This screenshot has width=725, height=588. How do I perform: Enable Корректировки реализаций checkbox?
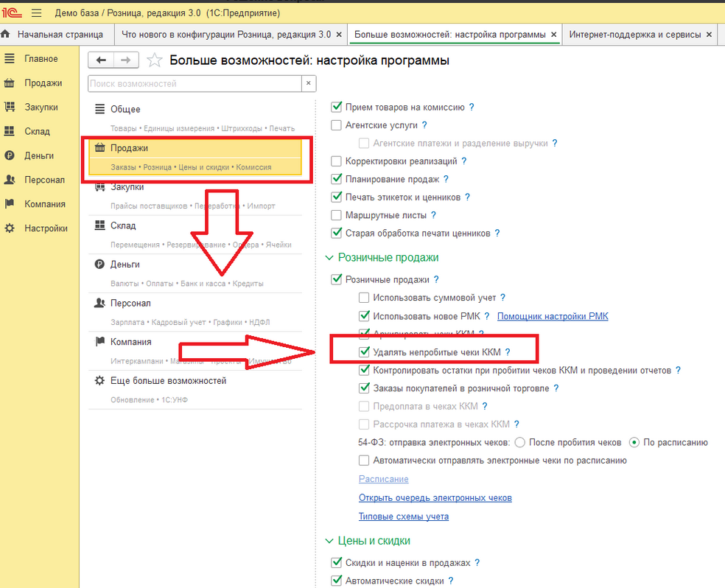tap(336, 161)
